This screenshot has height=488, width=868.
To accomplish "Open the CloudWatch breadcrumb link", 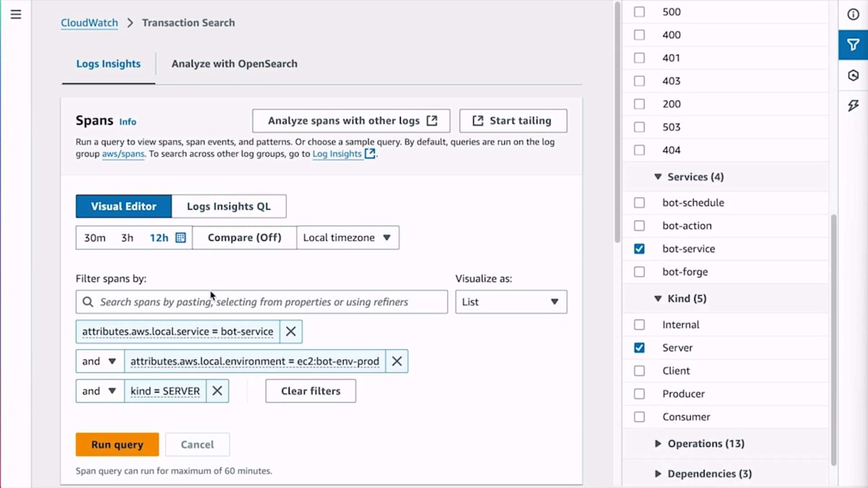I will 90,23.
